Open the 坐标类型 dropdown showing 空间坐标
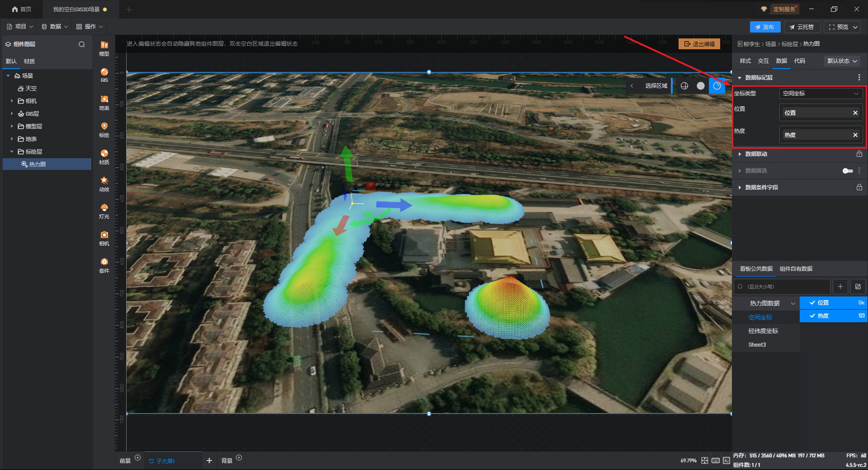This screenshot has height=470, width=868. tap(820, 94)
